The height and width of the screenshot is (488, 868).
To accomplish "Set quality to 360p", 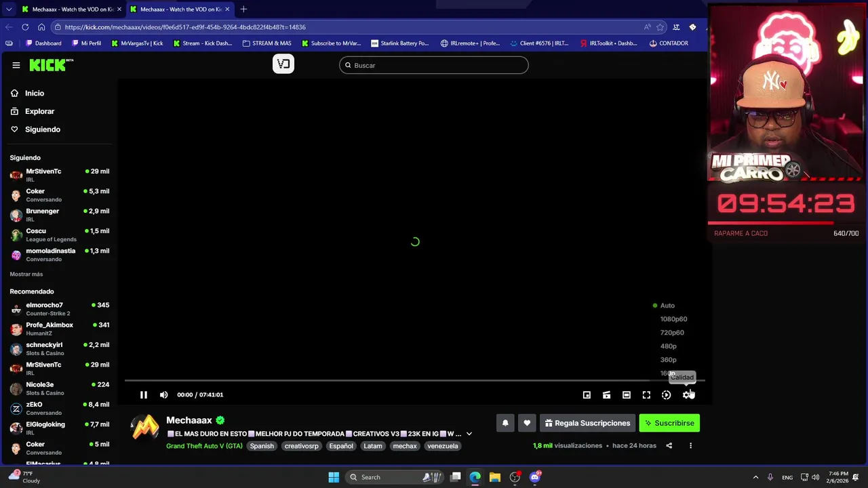I will pyautogui.click(x=668, y=360).
